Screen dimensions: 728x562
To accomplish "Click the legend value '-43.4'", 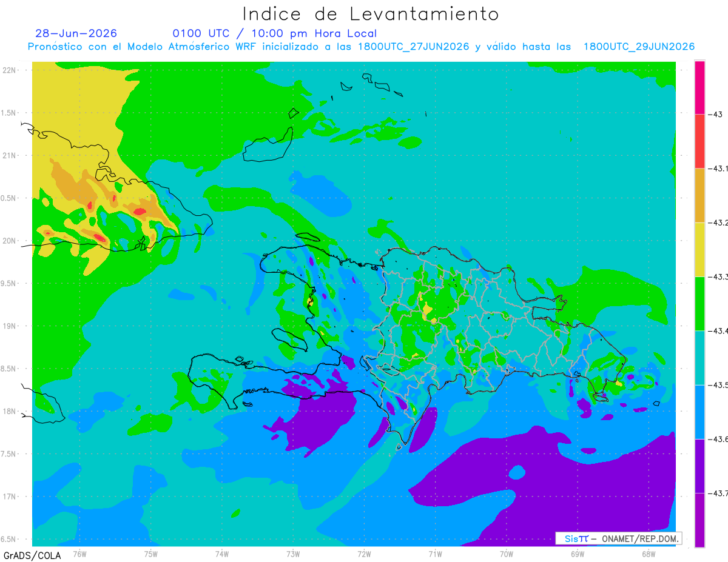I will [x=718, y=330].
